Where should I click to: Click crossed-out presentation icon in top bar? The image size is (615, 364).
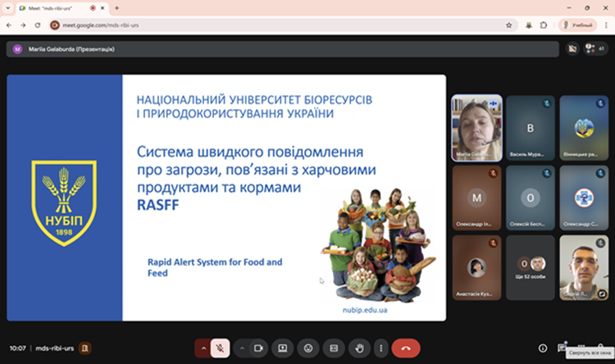pos(572,48)
